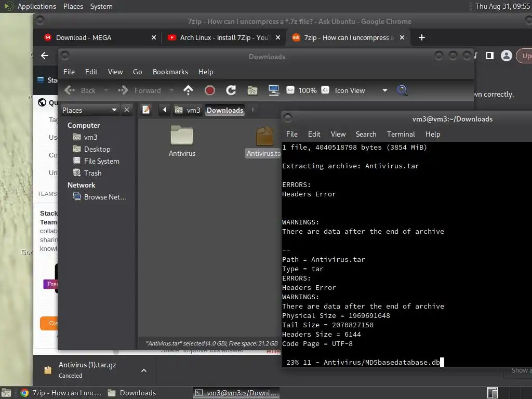Close the 7zip Ask Ubuntu tab
The image size is (532, 399).
coord(402,37)
